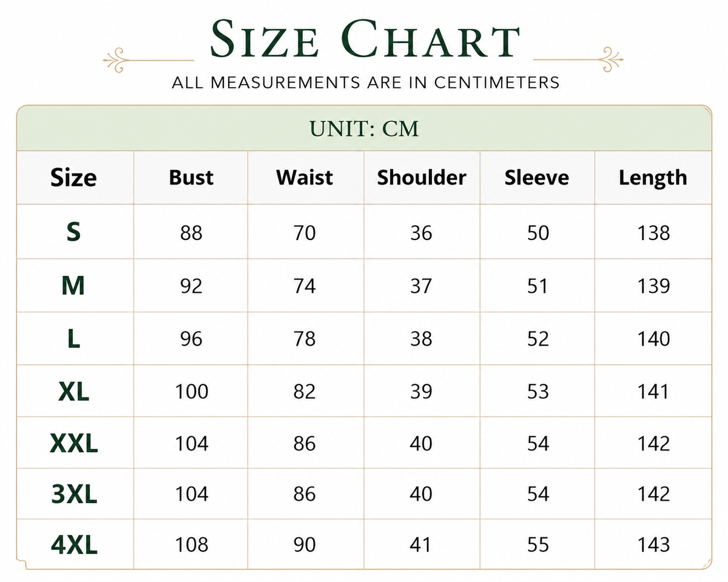Click the measurements in centimeters subtitle

point(365,82)
